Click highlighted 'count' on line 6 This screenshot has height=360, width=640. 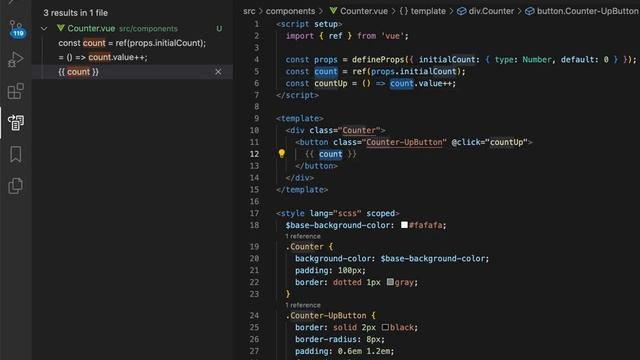coord(402,83)
